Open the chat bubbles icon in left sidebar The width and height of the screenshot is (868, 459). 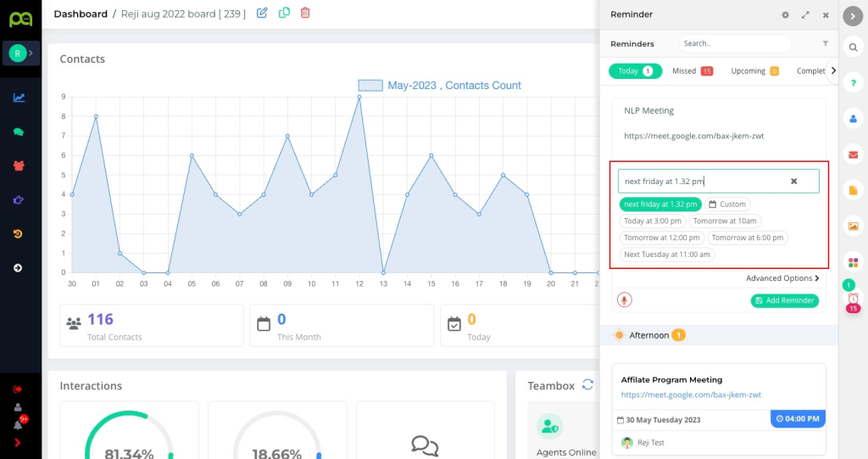19,132
